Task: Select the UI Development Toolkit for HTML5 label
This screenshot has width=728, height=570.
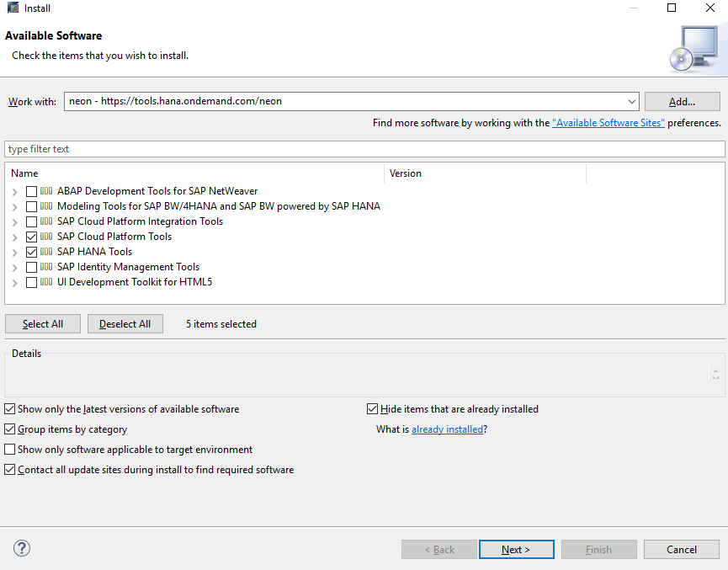Action: pyautogui.click(x=135, y=282)
